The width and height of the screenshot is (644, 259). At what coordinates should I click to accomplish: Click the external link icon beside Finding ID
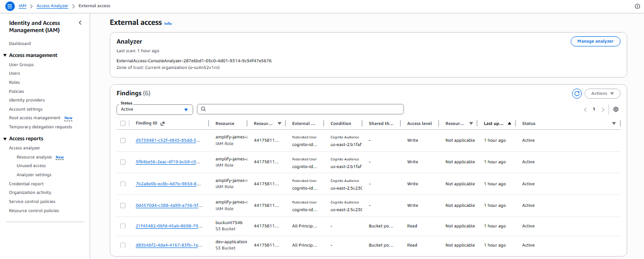tap(162, 124)
